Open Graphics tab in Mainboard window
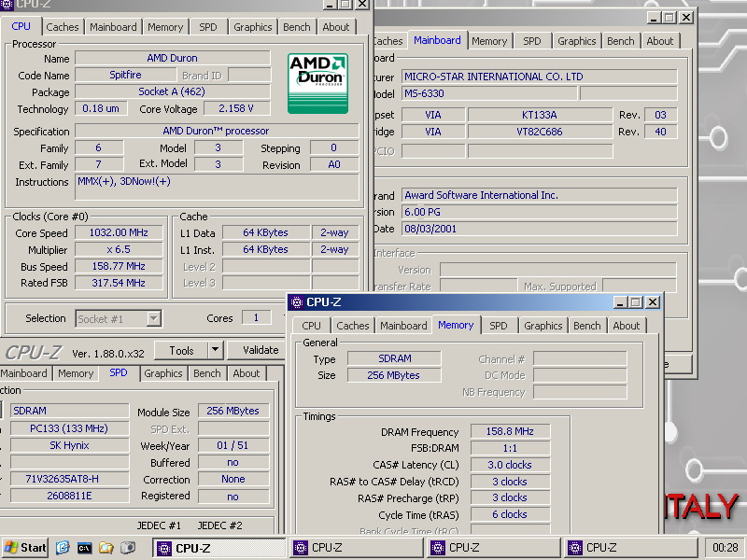747x560 pixels. click(576, 41)
